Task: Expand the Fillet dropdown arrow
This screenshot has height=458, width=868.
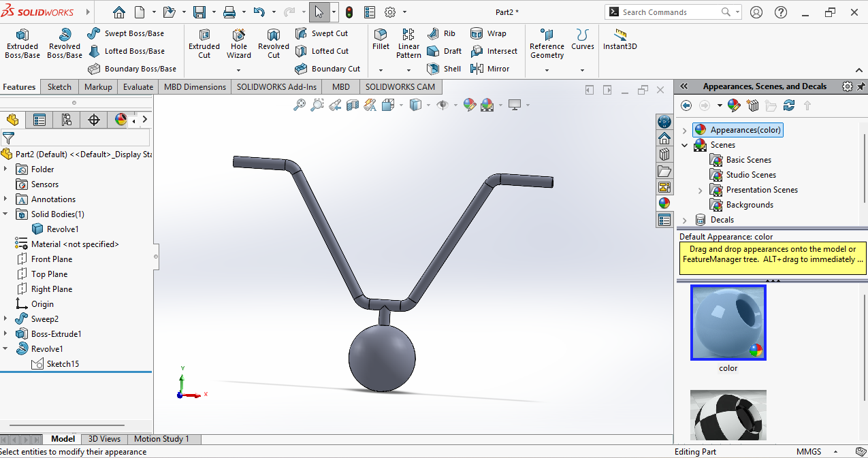Action: pyautogui.click(x=381, y=70)
